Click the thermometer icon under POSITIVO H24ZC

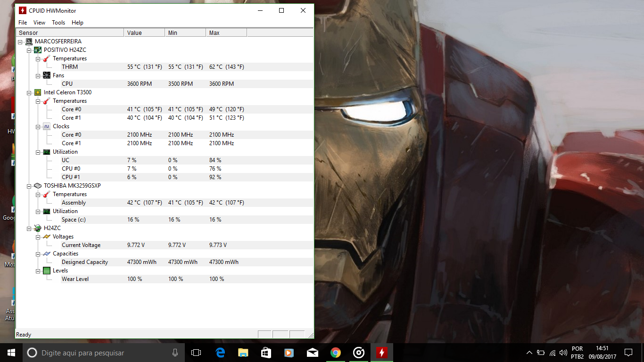point(46,58)
